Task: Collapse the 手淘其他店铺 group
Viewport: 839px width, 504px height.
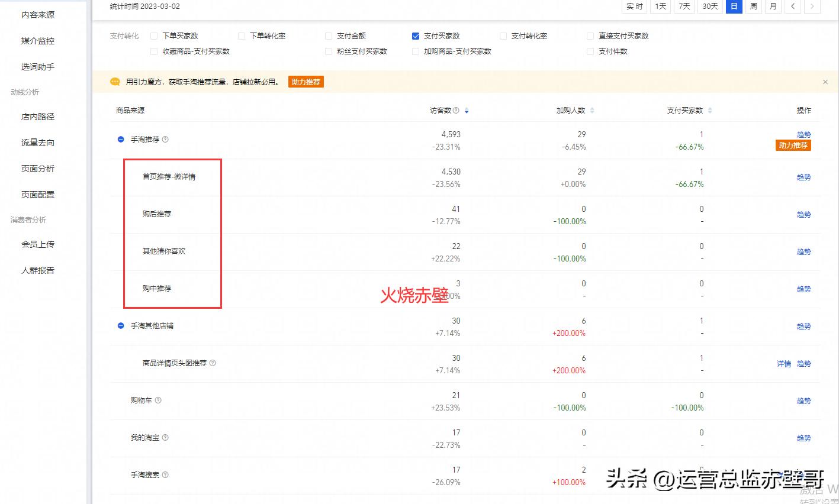Action: tap(120, 326)
